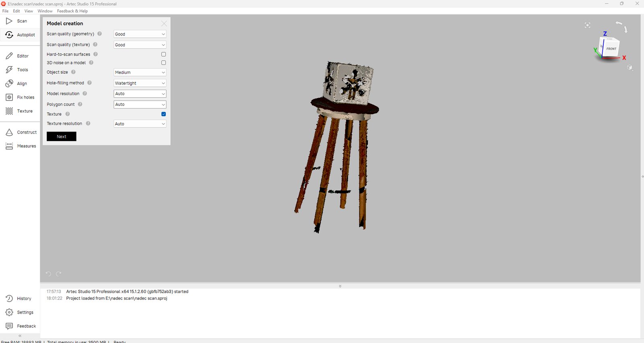Click the undo arrow in viewport
644x343 pixels.
point(48,274)
